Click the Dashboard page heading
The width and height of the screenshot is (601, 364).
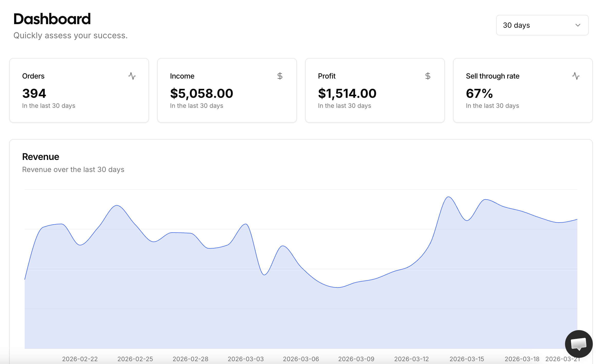(x=52, y=19)
